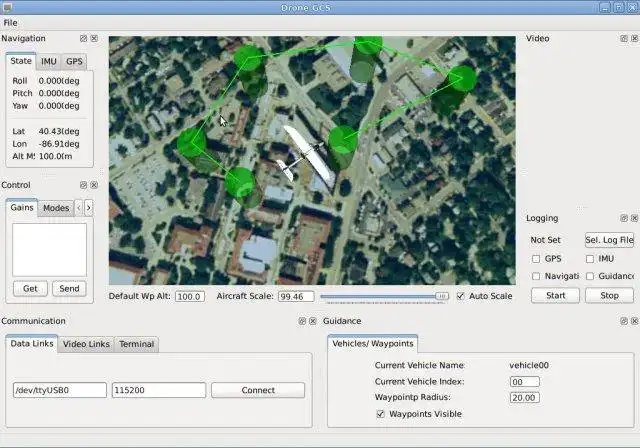The height and width of the screenshot is (448, 640).
Task: Click the Lat 40.43 value
Action: click(59, 131)
